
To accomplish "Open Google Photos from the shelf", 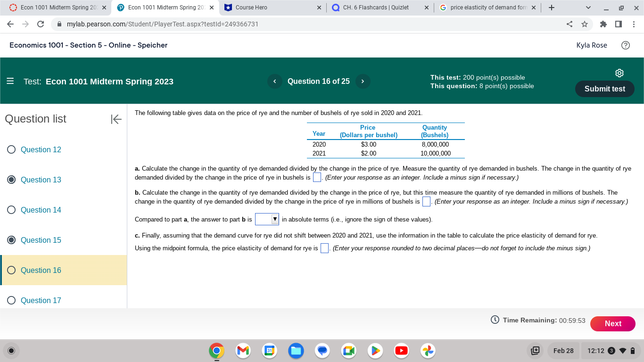I will click(x=428, y=351).
